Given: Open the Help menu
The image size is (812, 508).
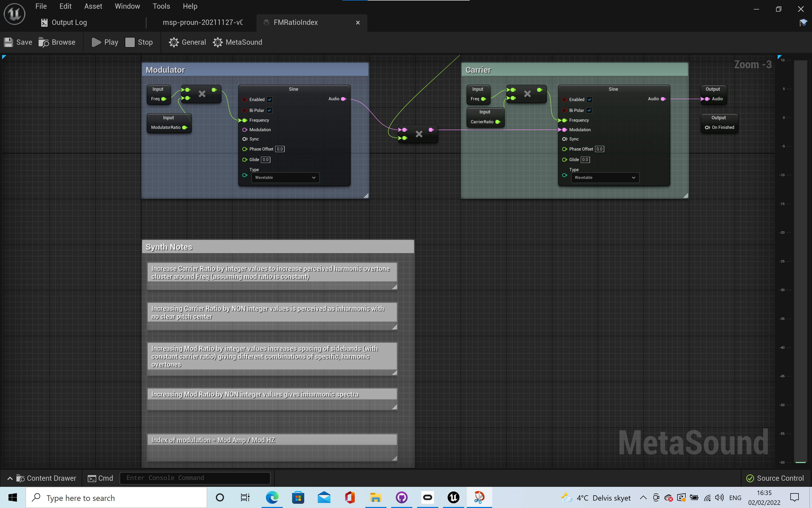Looking at the screenshot, I should tap(190, 6).
